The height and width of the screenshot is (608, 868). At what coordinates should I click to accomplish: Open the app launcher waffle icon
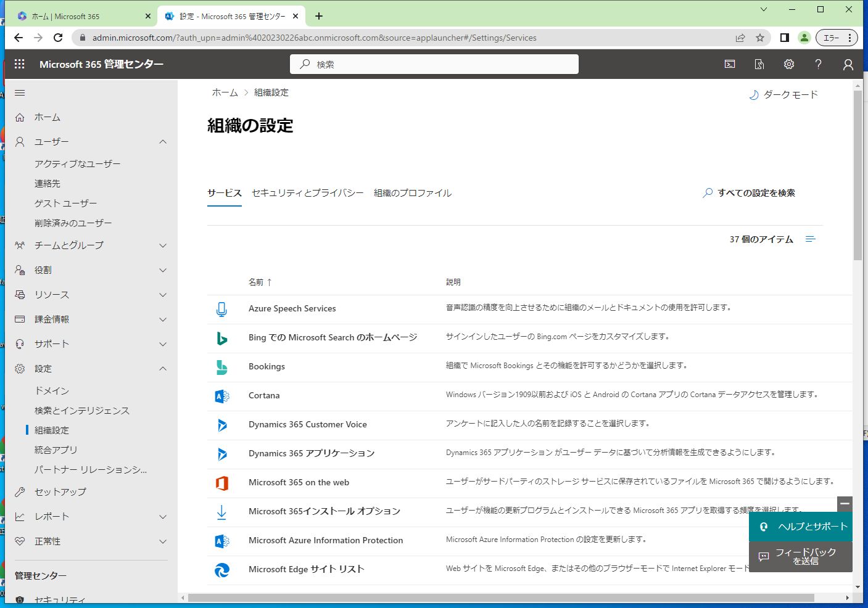(x=20, y=64)
